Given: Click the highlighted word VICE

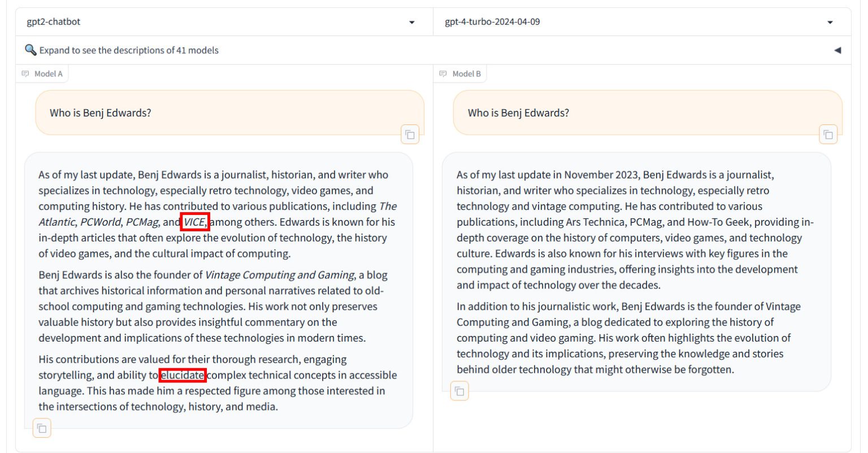Looking at the screenshot, I should (194, 222).
